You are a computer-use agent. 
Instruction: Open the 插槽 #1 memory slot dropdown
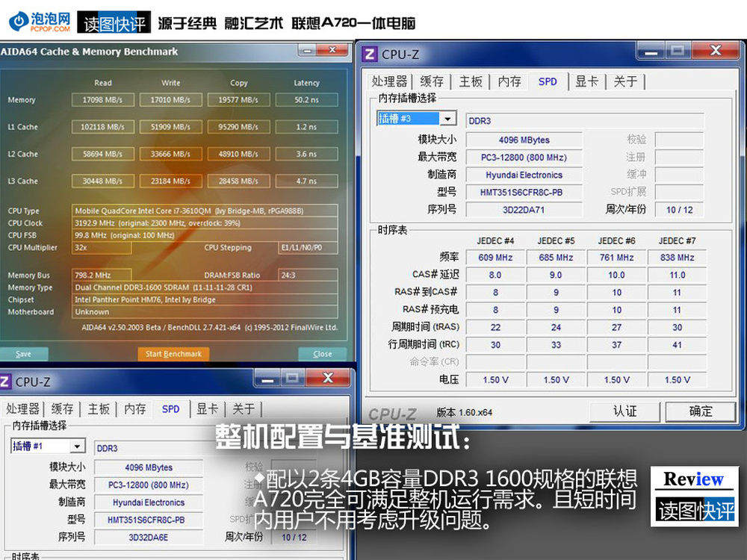[x=76, y=447]
